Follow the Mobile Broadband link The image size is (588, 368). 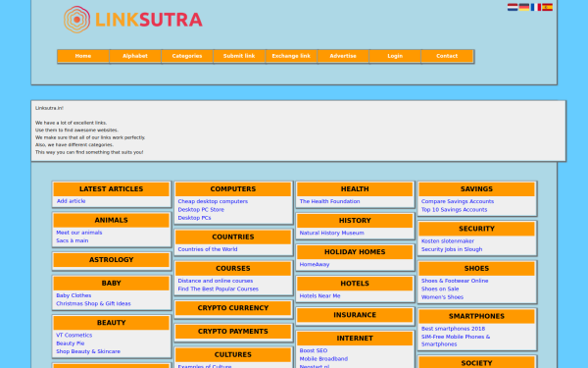(x=323, y=359)
